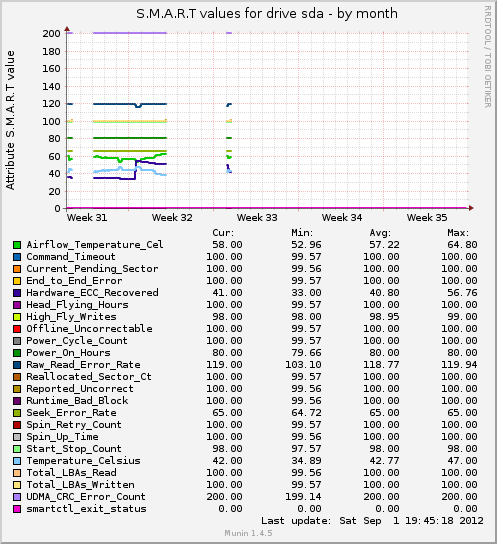Screen dimensions: 497x544
Task: Click the Total_LBAs_Read peach legend swatch
Action: [17, 473]
